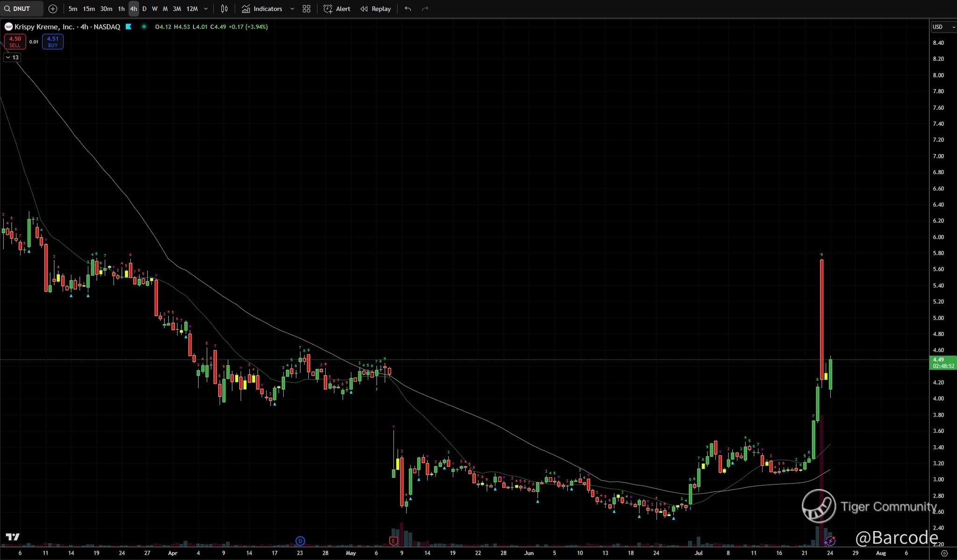Image resolution: width=957 pixels, height=560 pixels.
Task: Toggle the green market status dot
Action: click(x=144, y=27)
